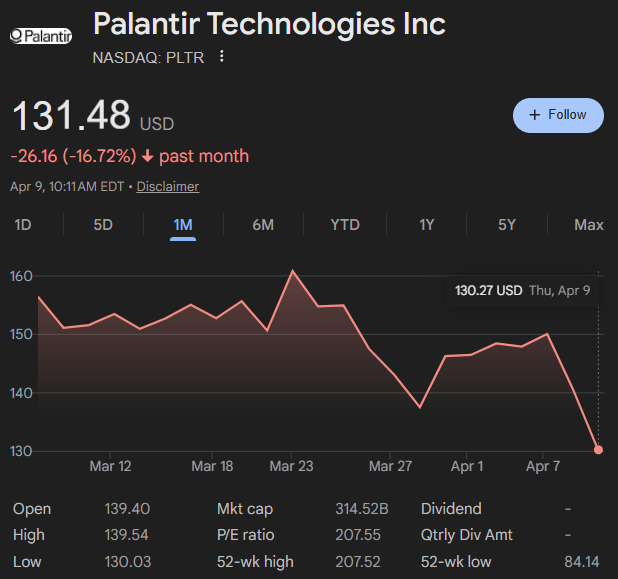
Task: Select the 1M time range tab
Action: 183,225
